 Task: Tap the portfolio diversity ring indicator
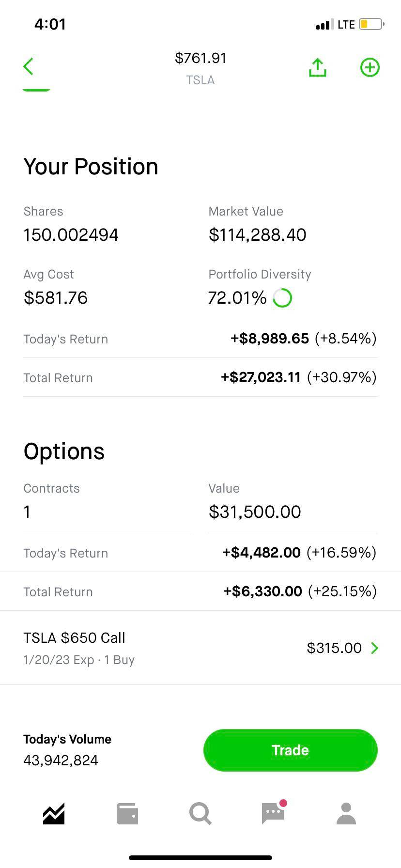[282, 298]
